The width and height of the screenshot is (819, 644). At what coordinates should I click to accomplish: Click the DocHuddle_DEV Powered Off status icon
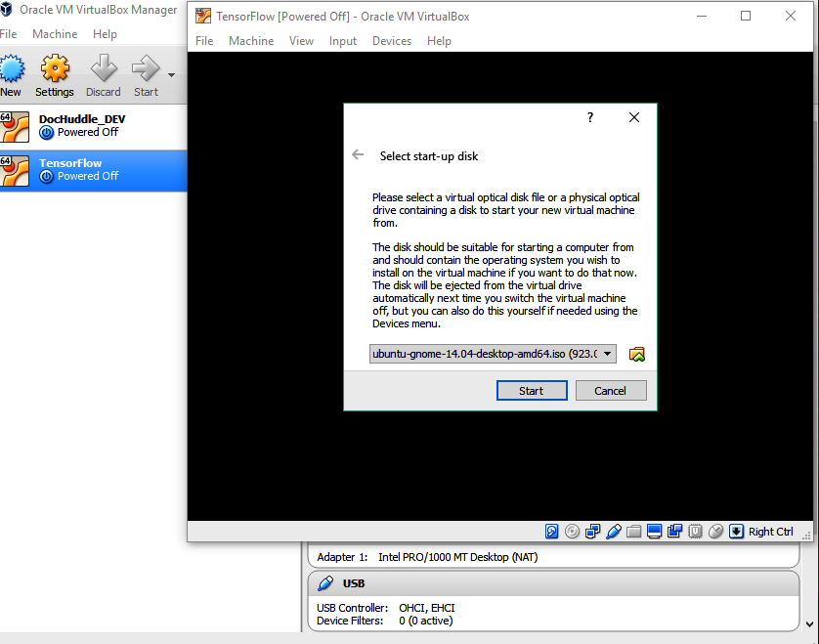47,133
